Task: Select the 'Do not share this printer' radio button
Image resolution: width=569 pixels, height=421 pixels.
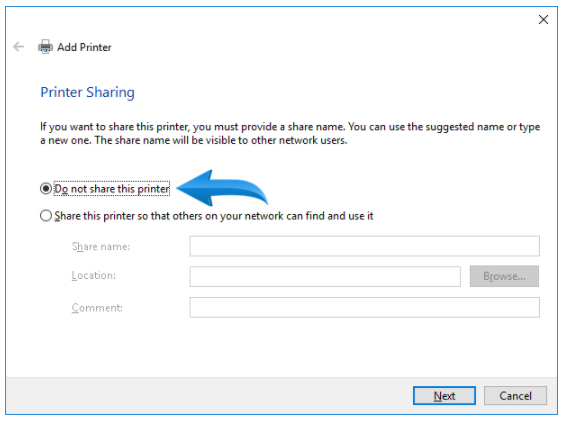Action: coord(46,189)
